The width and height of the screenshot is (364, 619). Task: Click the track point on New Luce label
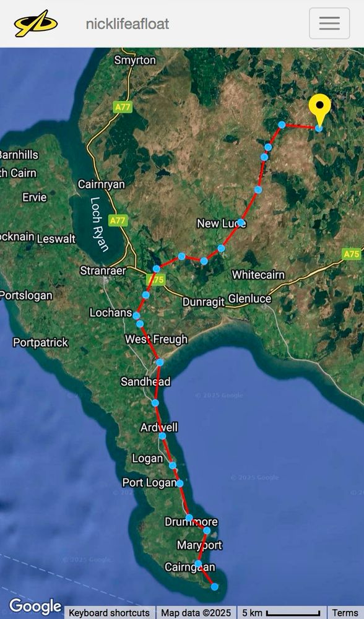point(240,222)
